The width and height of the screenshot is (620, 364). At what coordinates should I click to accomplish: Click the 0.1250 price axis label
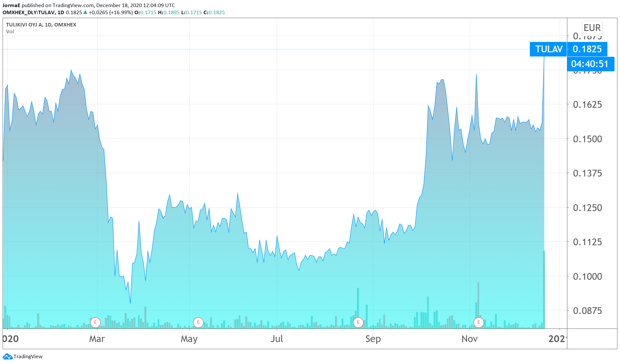point(587,208)
